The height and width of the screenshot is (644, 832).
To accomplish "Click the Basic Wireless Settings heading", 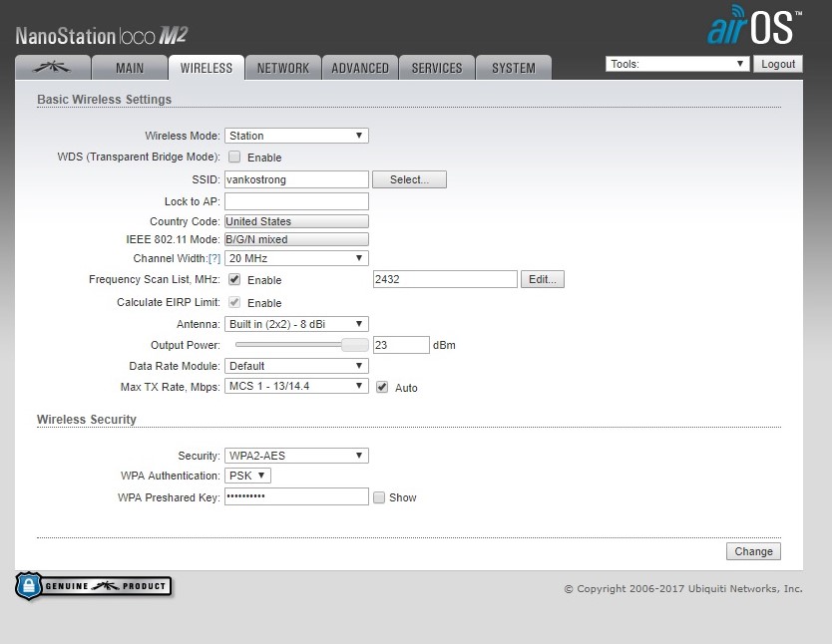I will click(105, 99).
